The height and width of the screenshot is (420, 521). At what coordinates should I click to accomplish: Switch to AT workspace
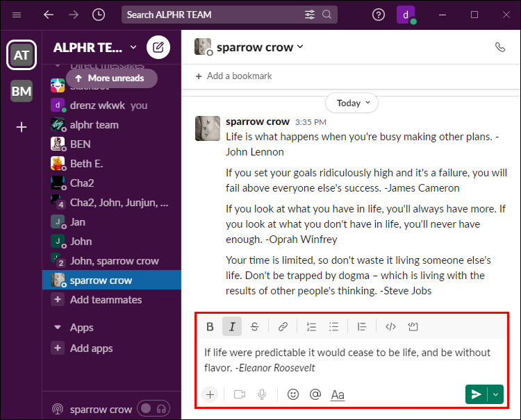click(22, 55)
